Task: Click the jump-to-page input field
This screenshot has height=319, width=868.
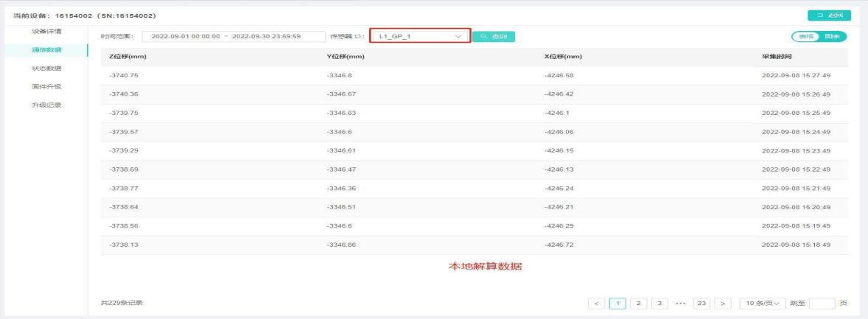Action: click(x=822, y=302)
